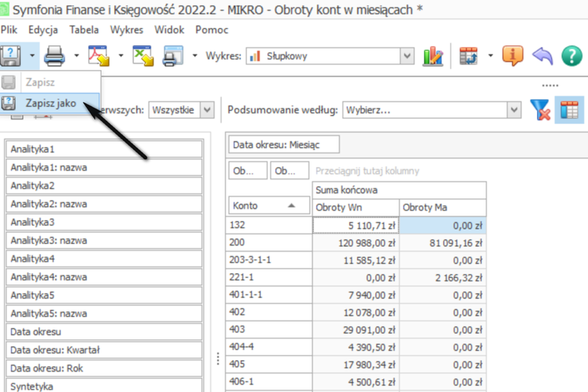Choose Zapisz jako from the save menu

pos(50,103)
